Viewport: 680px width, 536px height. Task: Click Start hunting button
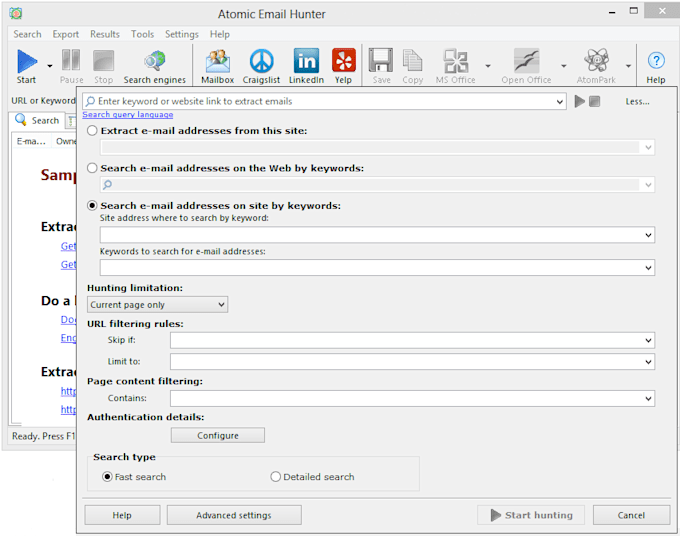(x=531, y=515)
